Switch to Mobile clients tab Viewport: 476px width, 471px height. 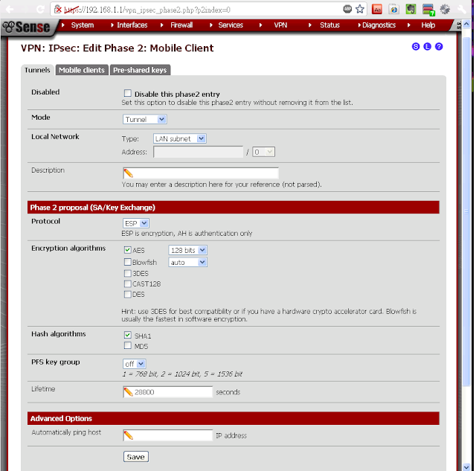[x=82, y=70]
